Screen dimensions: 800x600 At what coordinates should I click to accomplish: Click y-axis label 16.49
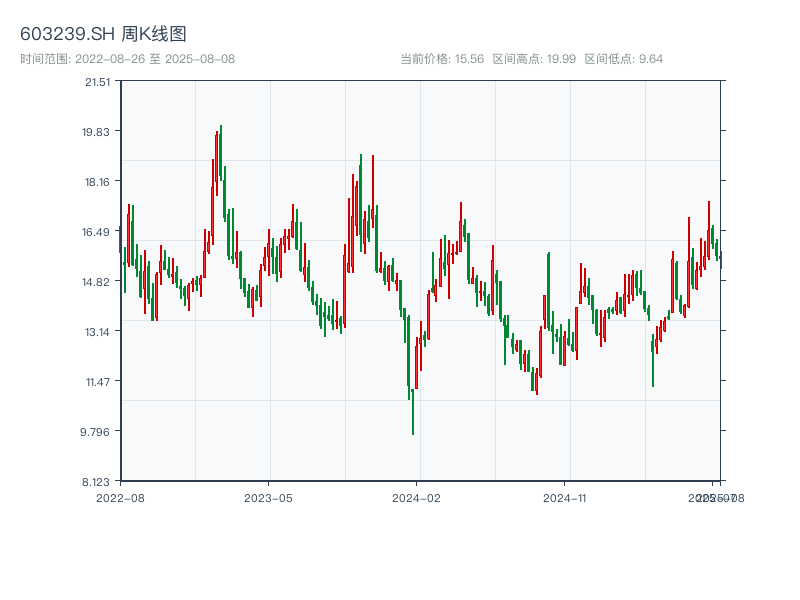96,232
